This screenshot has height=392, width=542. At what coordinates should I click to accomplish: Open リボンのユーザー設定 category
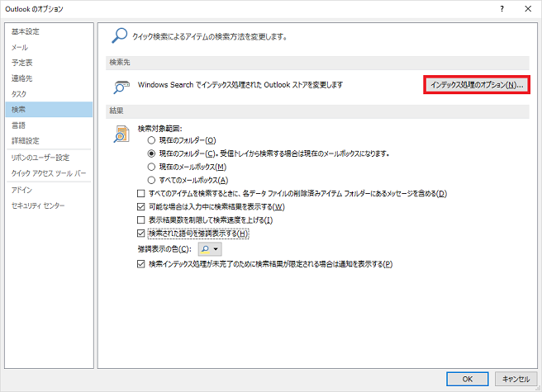(x=49, y=158)
